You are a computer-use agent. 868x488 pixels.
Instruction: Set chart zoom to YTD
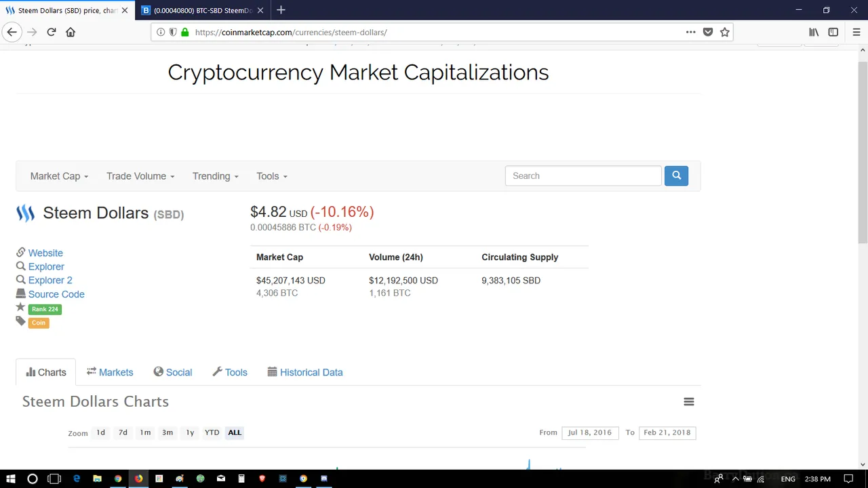coord(212,432)
